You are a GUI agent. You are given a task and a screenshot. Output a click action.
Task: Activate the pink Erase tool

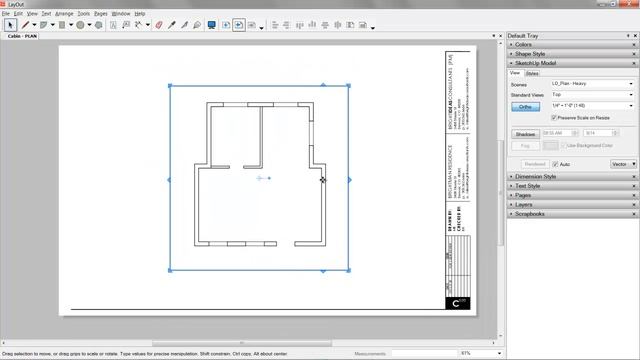159,25
